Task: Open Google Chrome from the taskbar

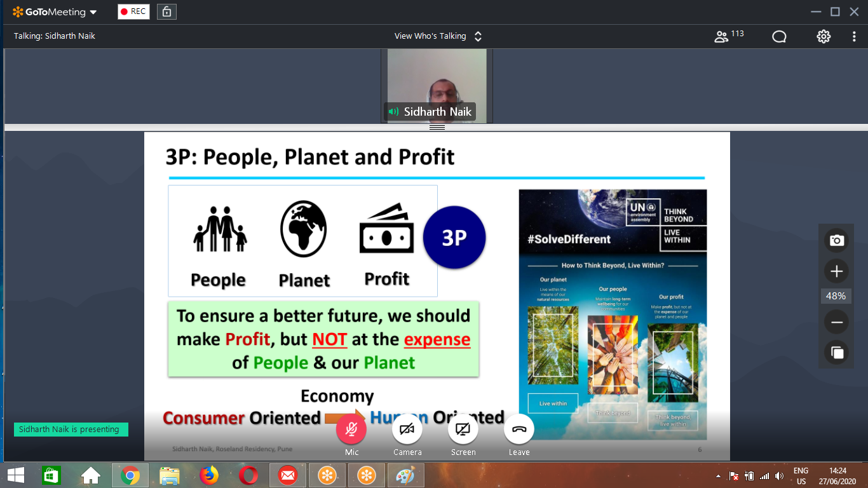Action: (x=130, y=475)
